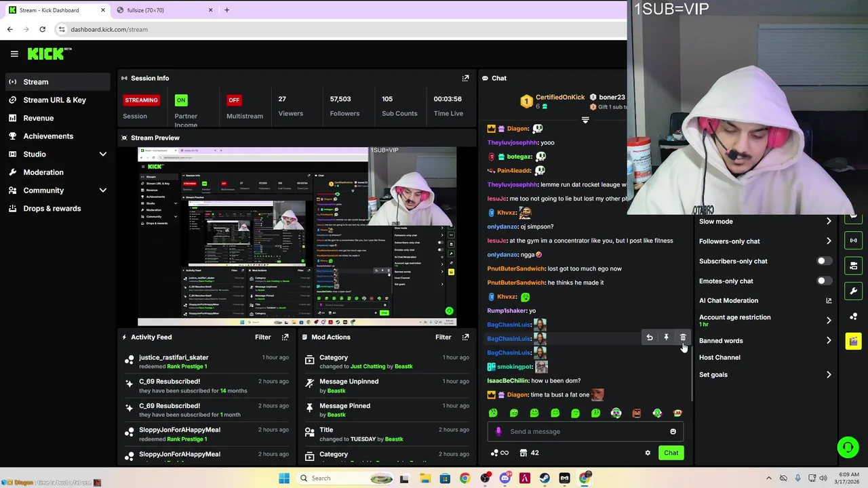868x488 pixels.
Task: Pop out the Activity Feed panel
Action: click(x=285, y=337)
